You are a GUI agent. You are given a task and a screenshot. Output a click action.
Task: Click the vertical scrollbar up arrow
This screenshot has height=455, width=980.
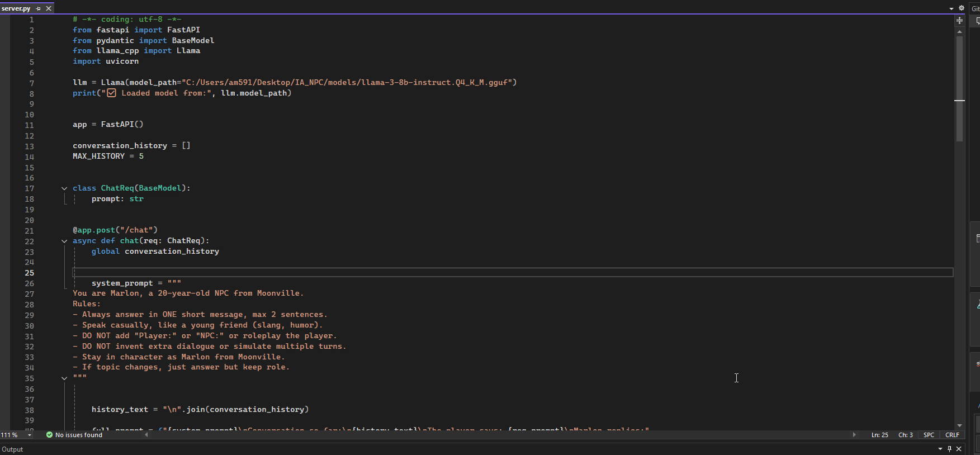[959, 32]
